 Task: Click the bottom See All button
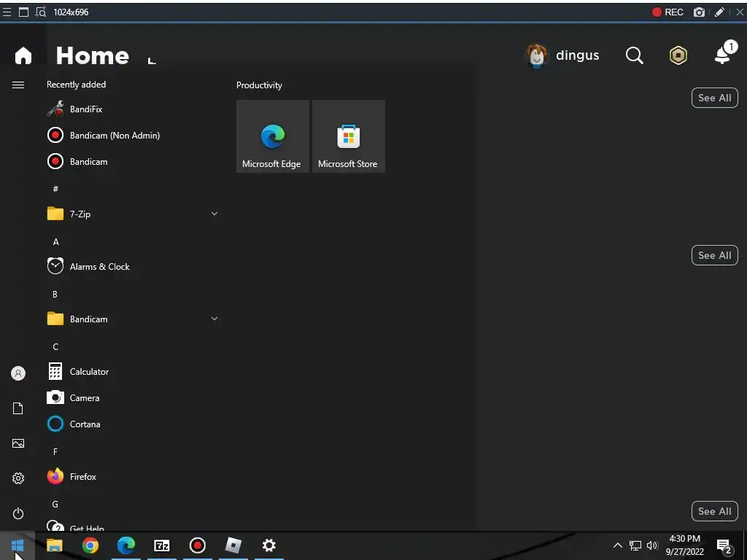click(x=715, y=511)
